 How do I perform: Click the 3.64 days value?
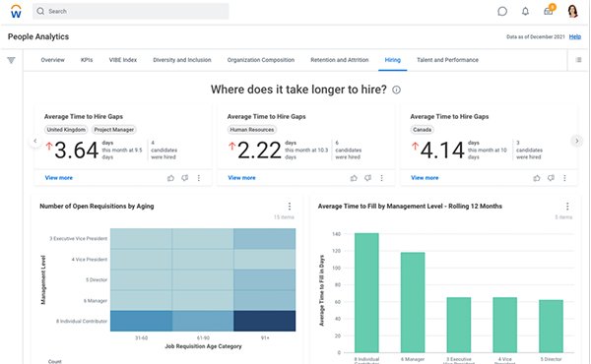[x=77, y=151]
